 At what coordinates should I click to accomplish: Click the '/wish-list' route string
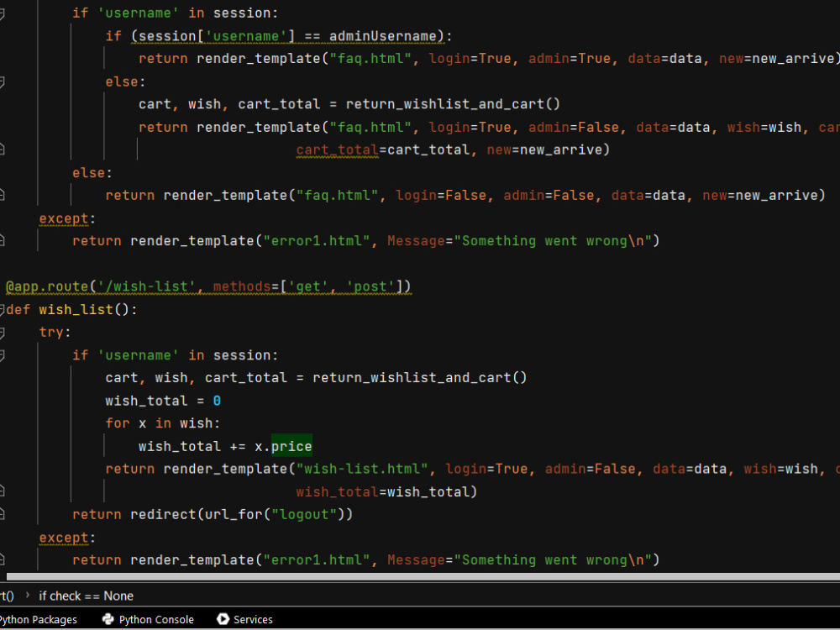tap(147, 286)
